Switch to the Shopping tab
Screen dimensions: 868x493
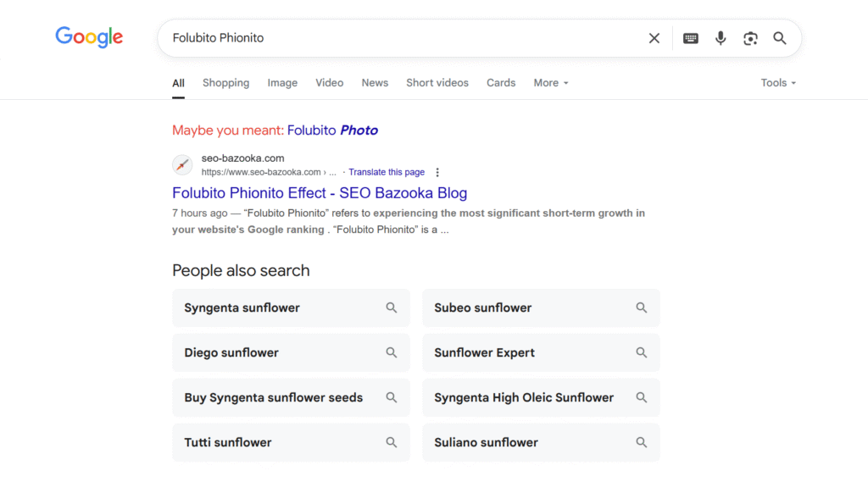225,83
